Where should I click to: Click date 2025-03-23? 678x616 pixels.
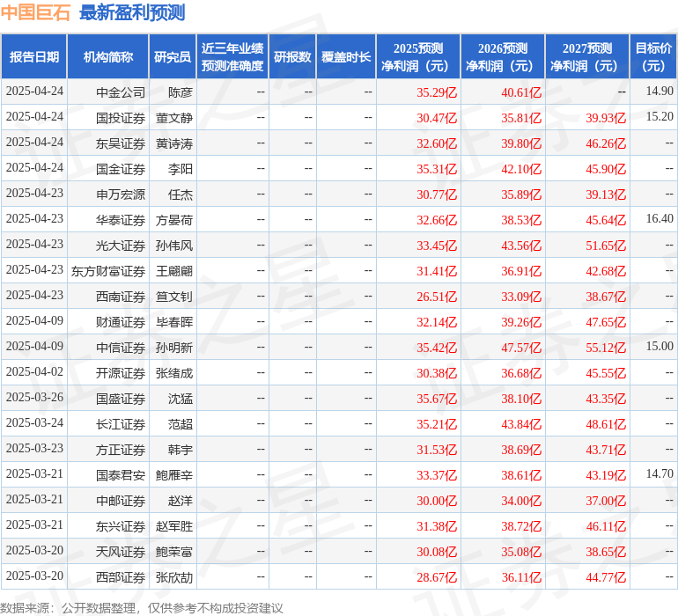[34, 448]
